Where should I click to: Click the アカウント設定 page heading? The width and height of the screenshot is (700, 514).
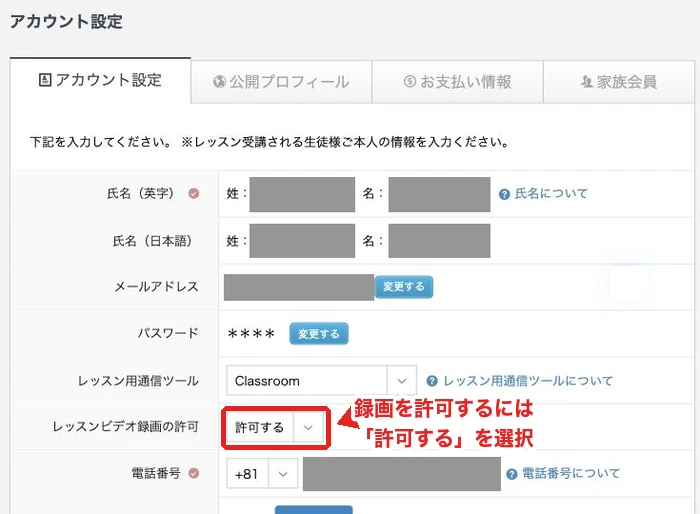tap(67, 21)
